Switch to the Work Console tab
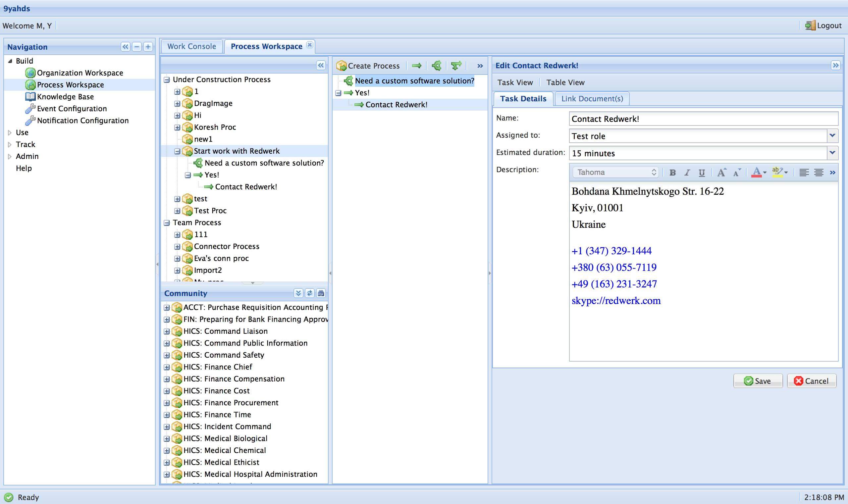This screenshot has width=848, height=504. pos(191,46)
